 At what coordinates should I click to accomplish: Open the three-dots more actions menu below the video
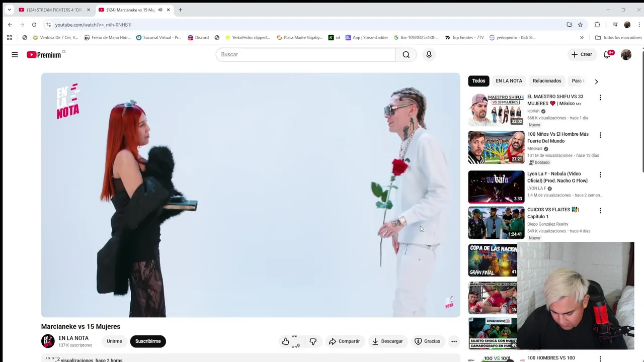click(x=454, y=341)
